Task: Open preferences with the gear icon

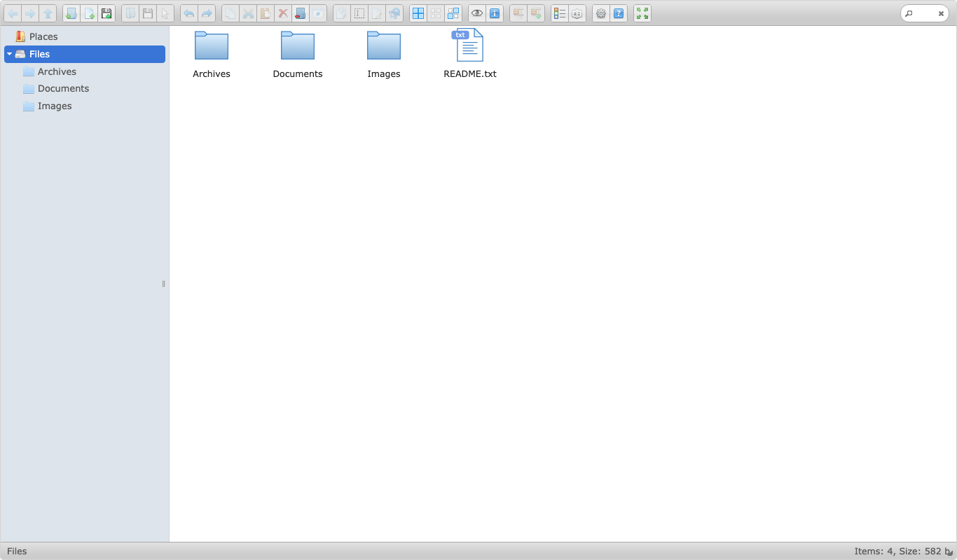Action: coord(601,13)
